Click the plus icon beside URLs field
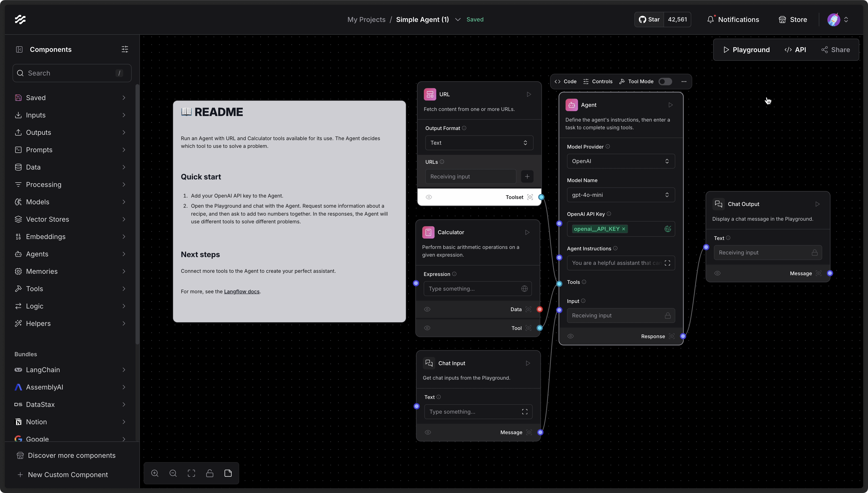This screenshot has width=868, height=493. 527,176
